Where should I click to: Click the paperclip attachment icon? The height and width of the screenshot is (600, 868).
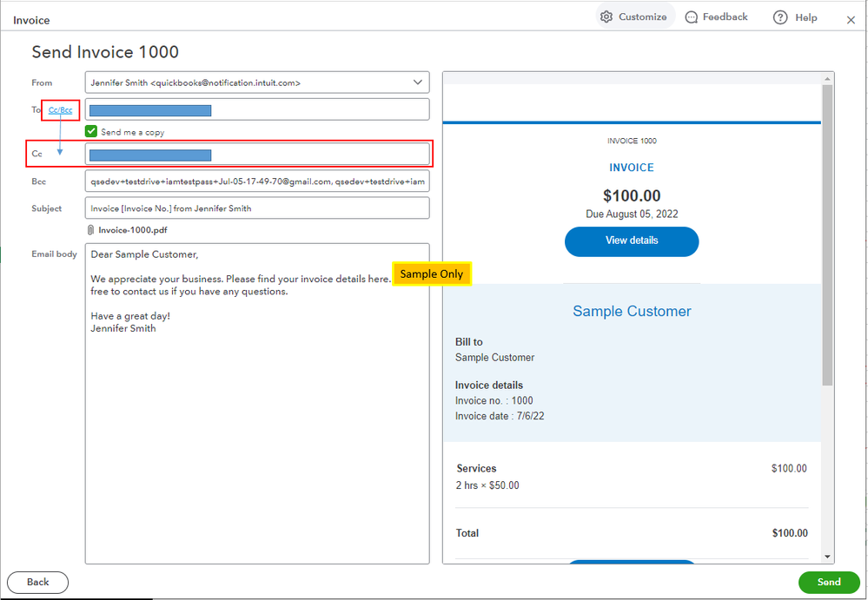[90, 230]
